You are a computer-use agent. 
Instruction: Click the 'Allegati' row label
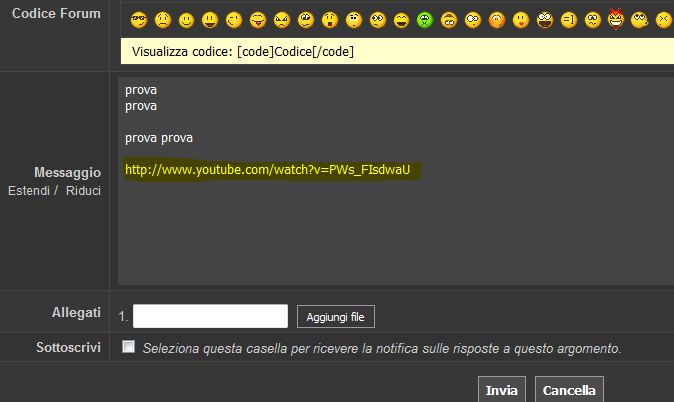76,313
